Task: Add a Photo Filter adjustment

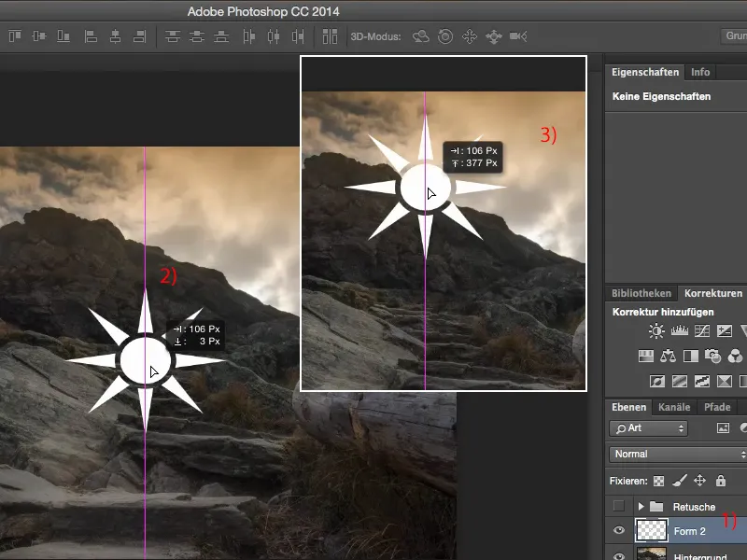Action: tap(712, 356)
